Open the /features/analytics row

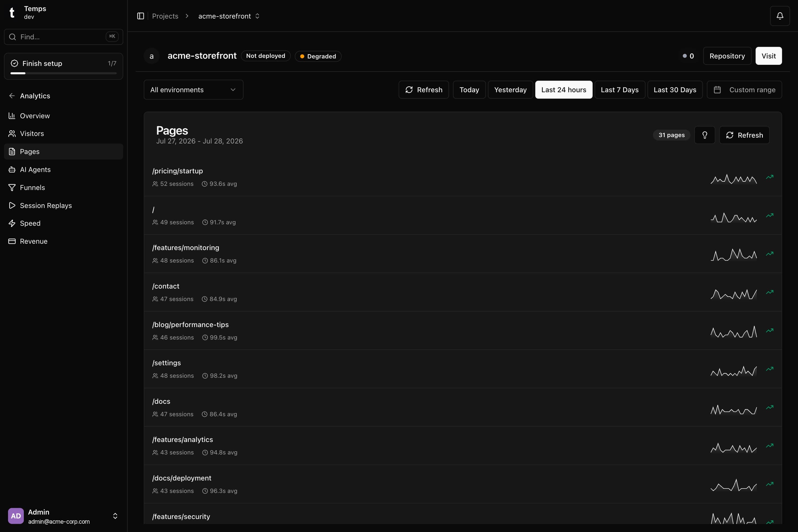(463, 446)
